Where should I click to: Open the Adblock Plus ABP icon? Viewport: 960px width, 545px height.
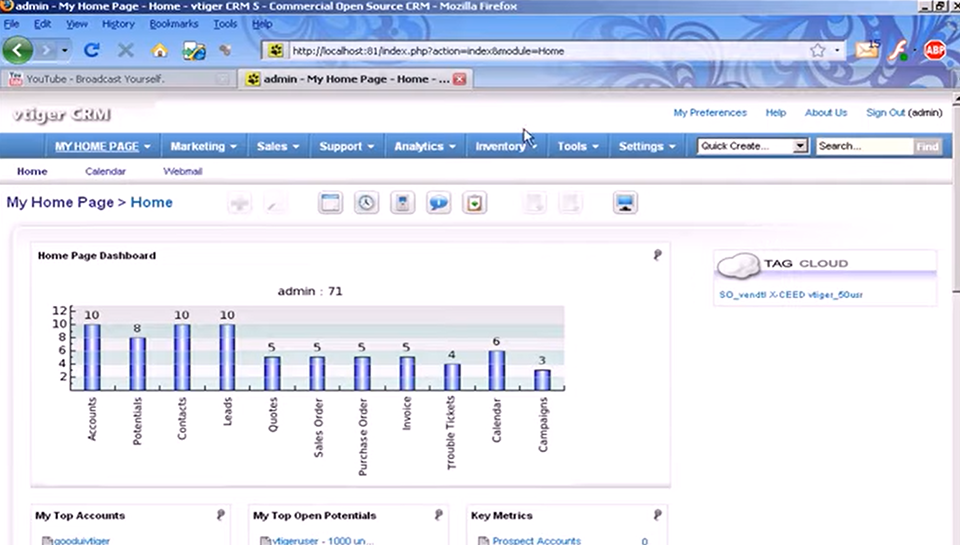(935, 50)
